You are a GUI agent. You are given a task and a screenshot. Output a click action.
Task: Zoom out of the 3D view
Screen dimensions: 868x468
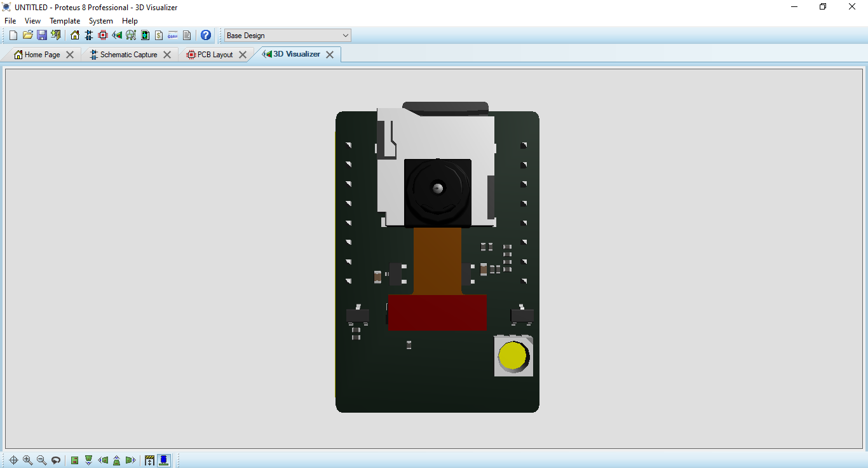point(42,460)
